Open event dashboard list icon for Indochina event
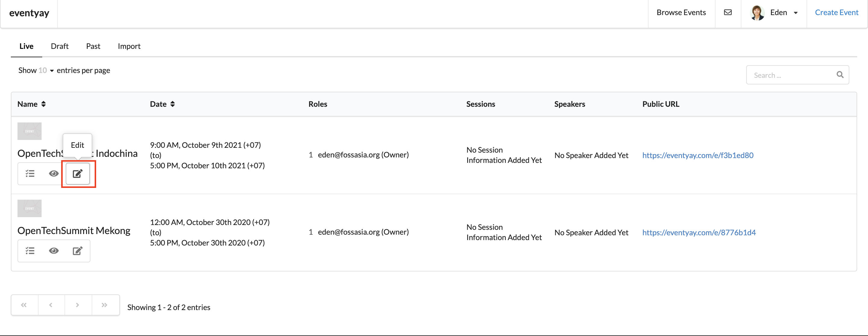The image size is (868, 336). coord(30,174)
